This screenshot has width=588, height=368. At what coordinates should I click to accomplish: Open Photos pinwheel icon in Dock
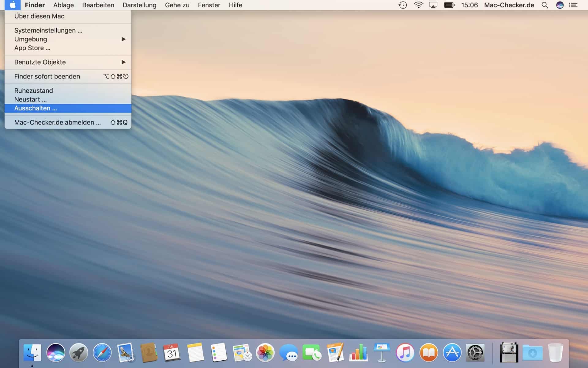(265, 353)
